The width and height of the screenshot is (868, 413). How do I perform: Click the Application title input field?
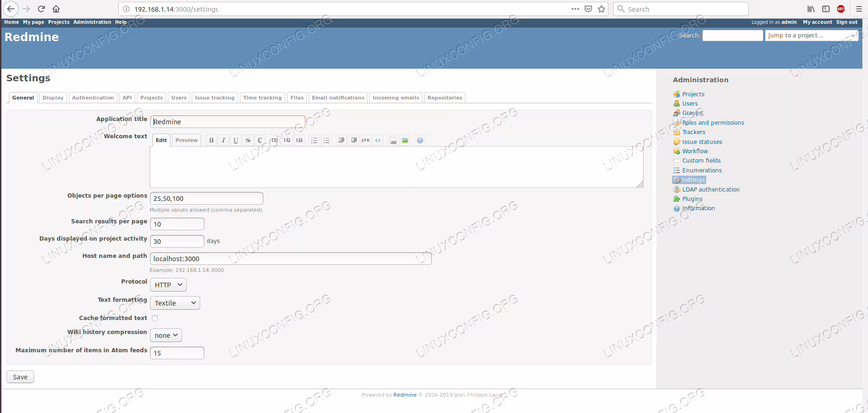coord(227,122)
